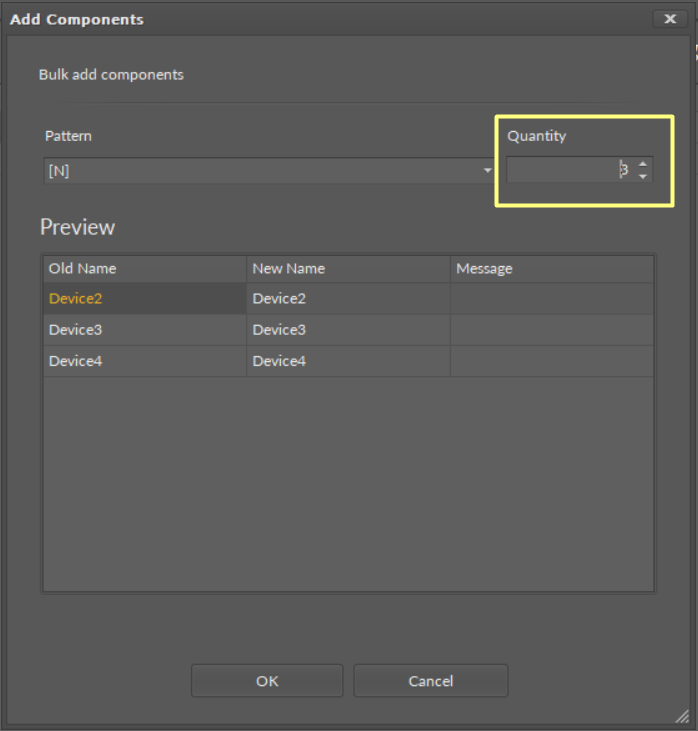
Task: Click the Message cell for Device2 row
Action: pyautogui.click(x=552, y=298)
